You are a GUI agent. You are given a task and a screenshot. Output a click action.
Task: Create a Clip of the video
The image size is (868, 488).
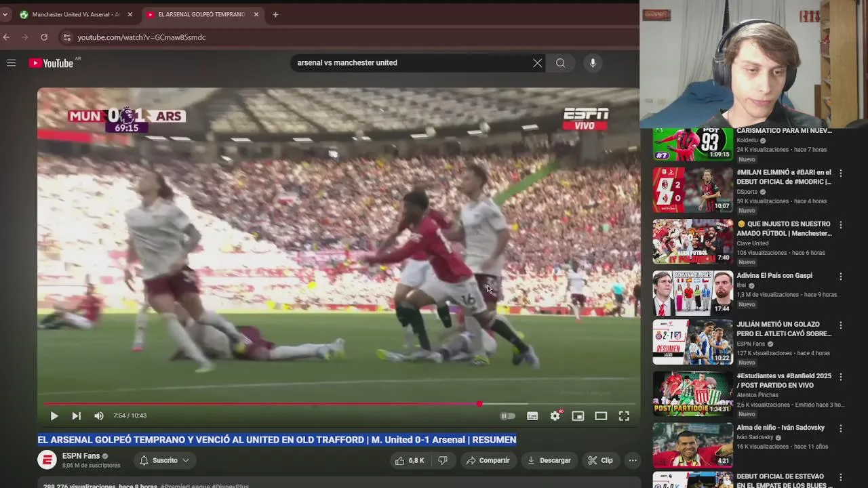click(x=600, y=460)
